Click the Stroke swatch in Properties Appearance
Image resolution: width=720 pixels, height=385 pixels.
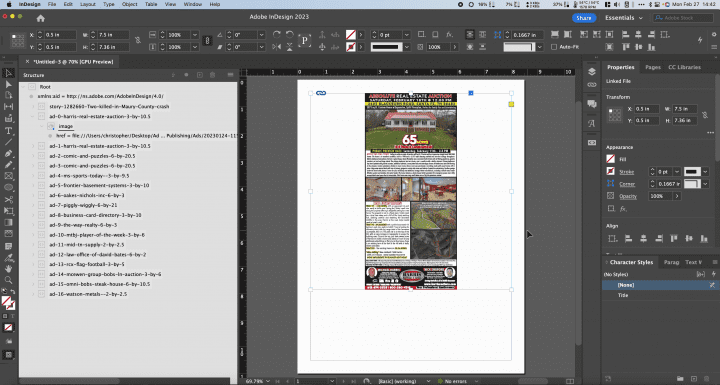tap(610, 171)
